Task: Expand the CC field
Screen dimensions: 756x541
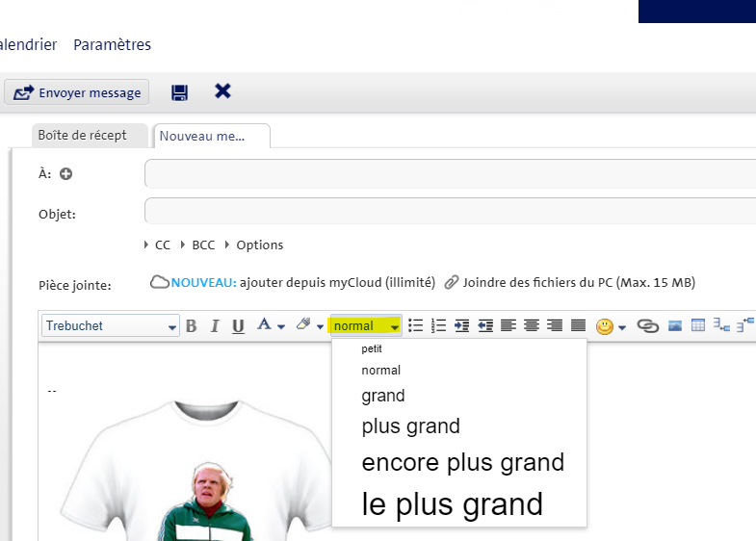Action: coord(158,245)
